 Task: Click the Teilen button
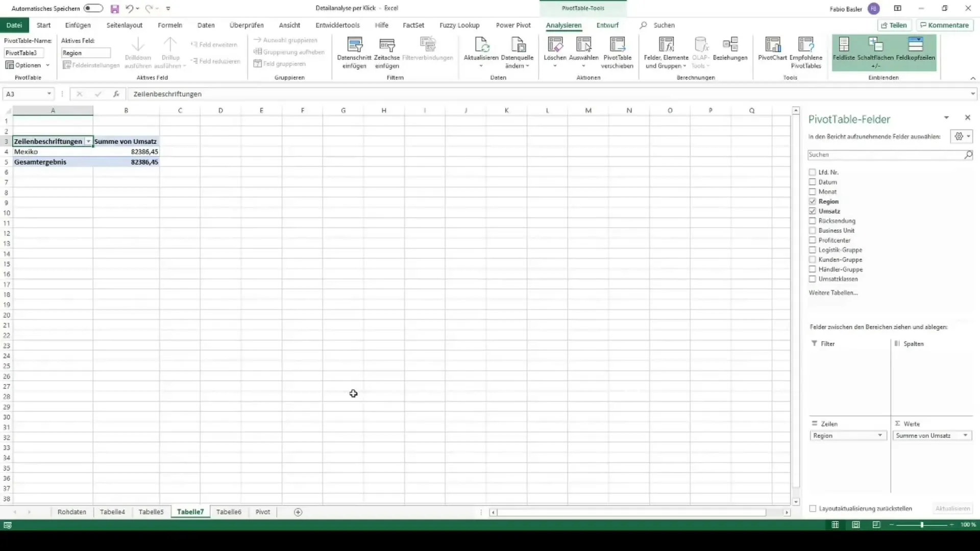pyautogui.click(x=894, y=25)
